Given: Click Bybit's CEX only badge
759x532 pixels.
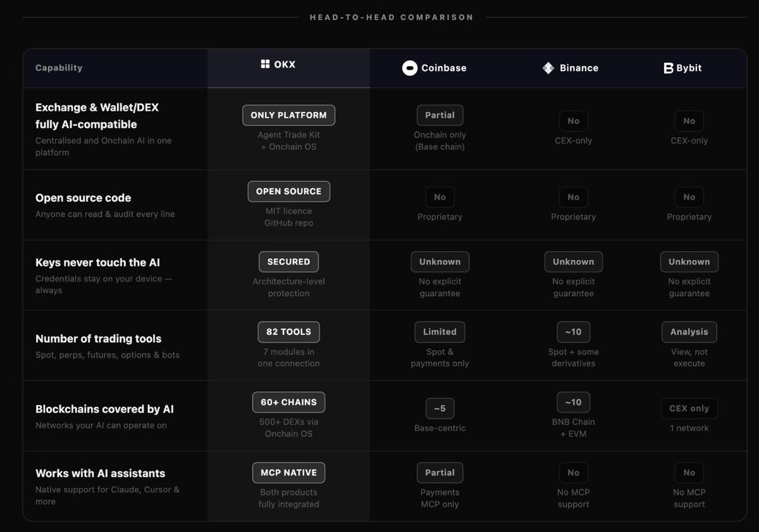Looking at the screenshot, I should click(x=689, y=408).
